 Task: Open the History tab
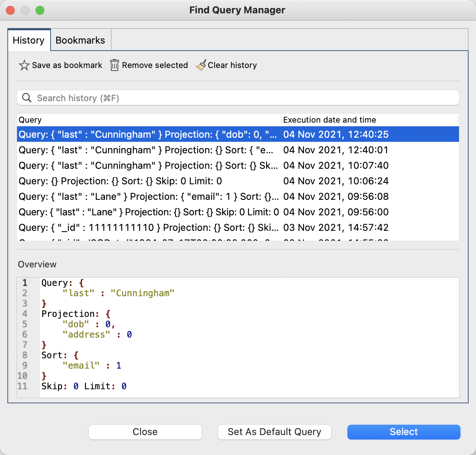29,40
